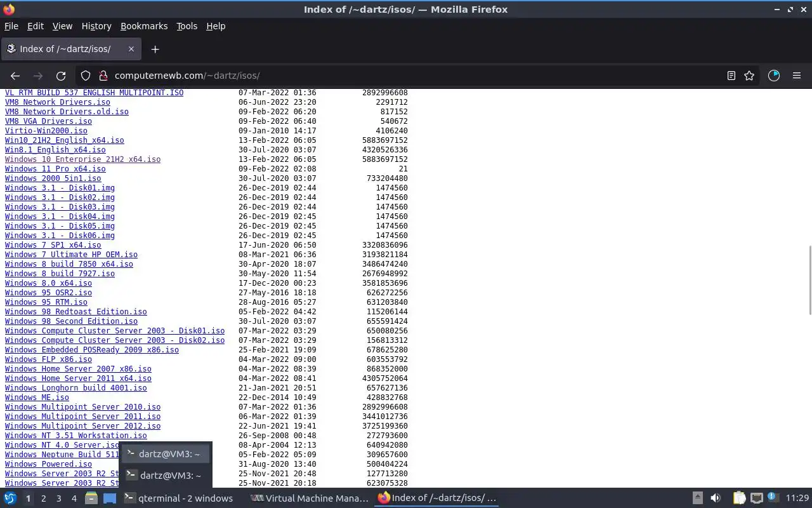This screenshot has height=508, width=812.
Task: Select second dartz@VM3 terminal window in popup
Action: click(x=165, y=476)
